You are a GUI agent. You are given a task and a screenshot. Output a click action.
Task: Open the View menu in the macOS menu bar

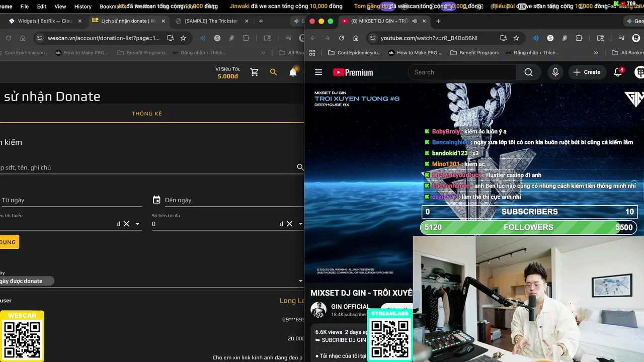[60, 7]
